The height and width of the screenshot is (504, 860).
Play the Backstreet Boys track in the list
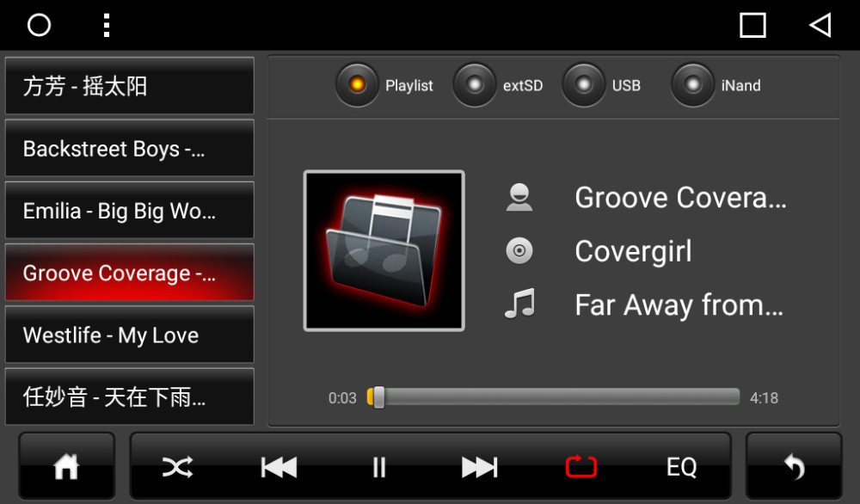pyautogui.click(x=130, y=149)
